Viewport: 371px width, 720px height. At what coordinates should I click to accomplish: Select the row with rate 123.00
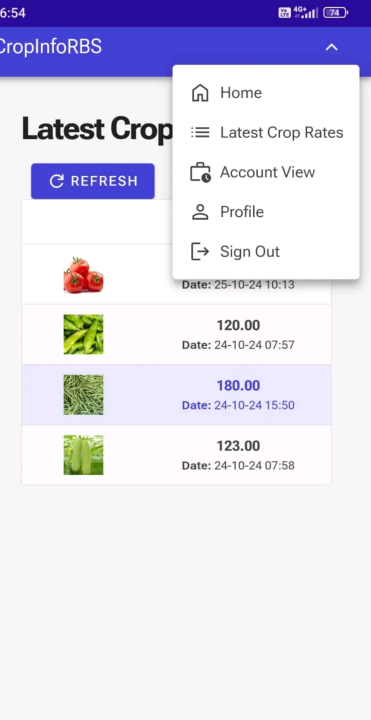pos(176,455)
